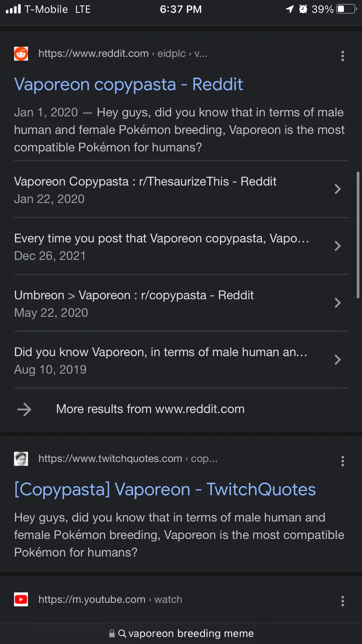The image size is (362, 644).
Task: Tap the YouTube favicon icon
Action: [x=21, y=599]
